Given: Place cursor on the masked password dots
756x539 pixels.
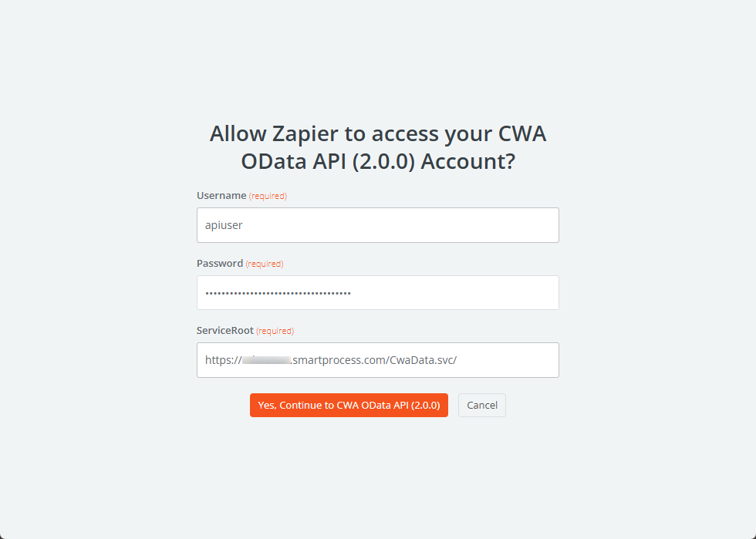Looking at the screenshot, I should [278, 293].
